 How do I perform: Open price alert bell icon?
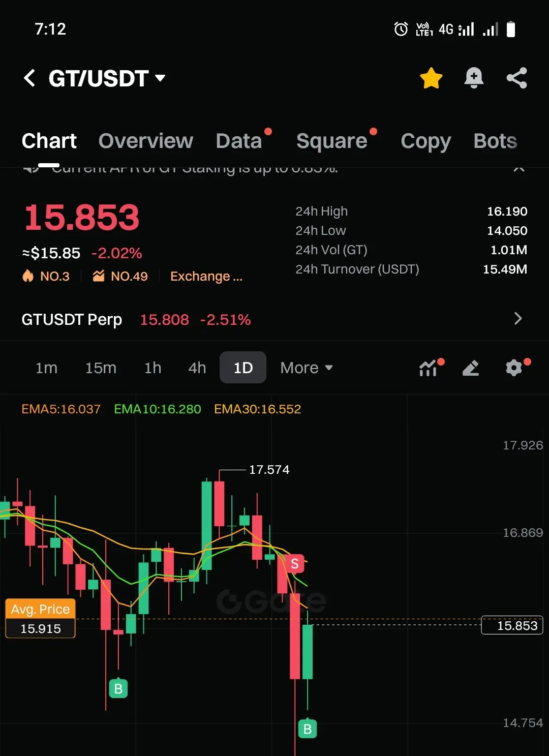(474, 78)
